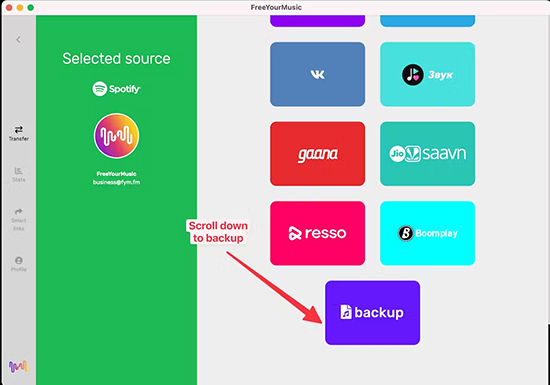This screenshot has width=550, height=385.
Task: Pick Resso as the destination service
Action: coord(317,233)
